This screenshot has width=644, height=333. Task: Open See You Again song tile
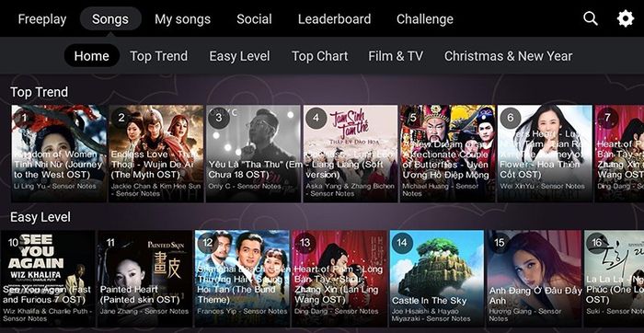[x=48, y=279]
